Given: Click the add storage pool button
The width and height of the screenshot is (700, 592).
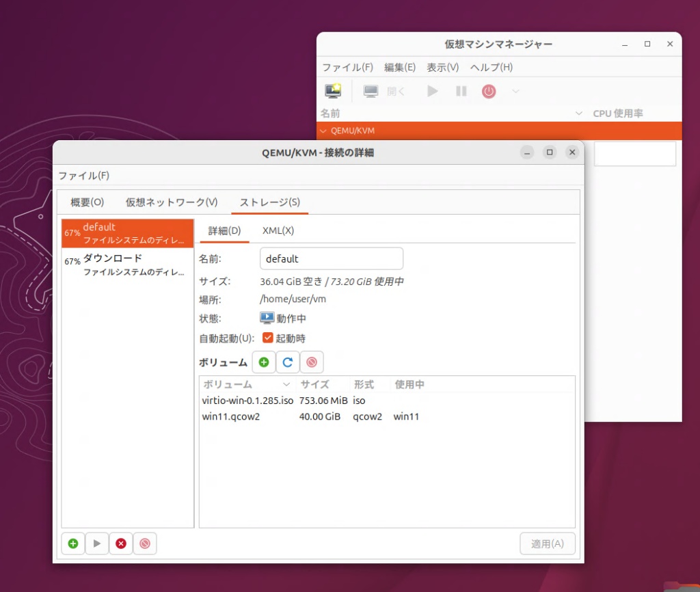Looking at the screenshot, I should coord(73,543).
